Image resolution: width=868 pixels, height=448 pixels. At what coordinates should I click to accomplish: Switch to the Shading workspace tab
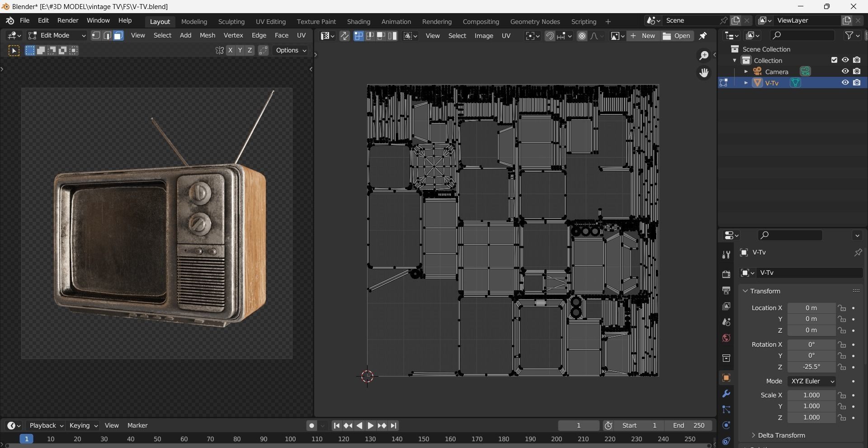358,22
